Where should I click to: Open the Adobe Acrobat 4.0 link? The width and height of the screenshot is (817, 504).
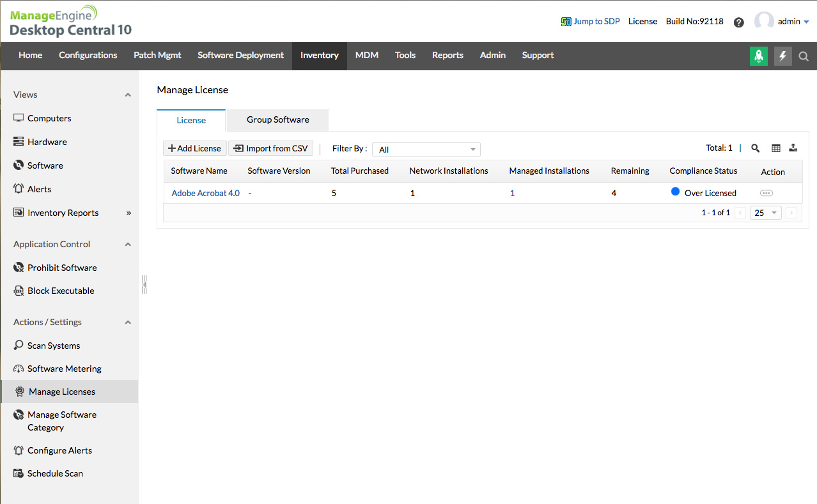tap(206, 193)
